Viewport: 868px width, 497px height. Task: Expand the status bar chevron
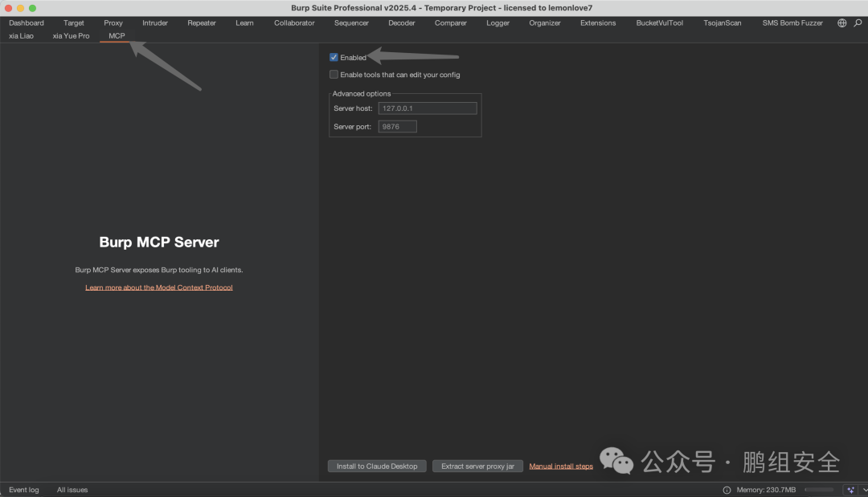[x=865, y=490]
